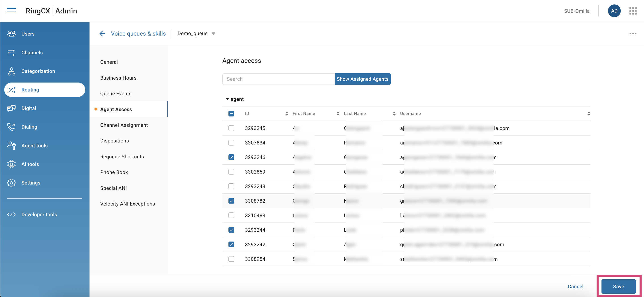This screenshot has height=297, width=644.
Task: Check the checkbox for agent 3307834
Action: point(231,143)
